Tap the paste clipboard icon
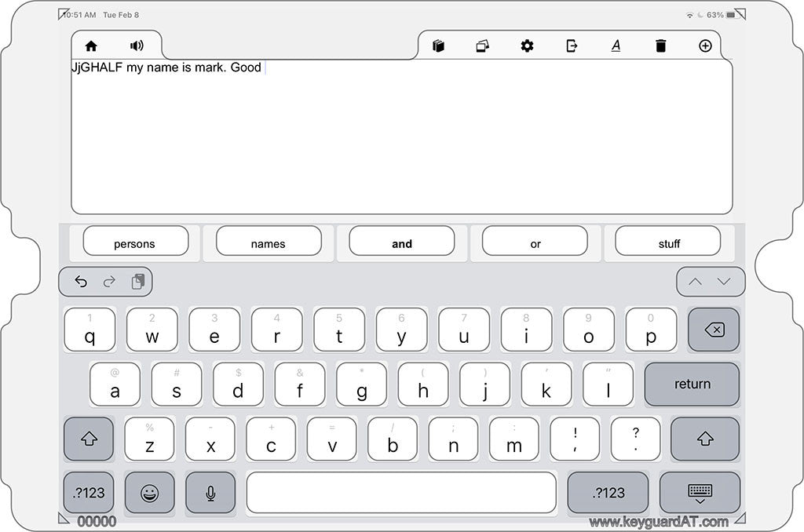Viewport: 804px width, 532px height. [138, 282]
